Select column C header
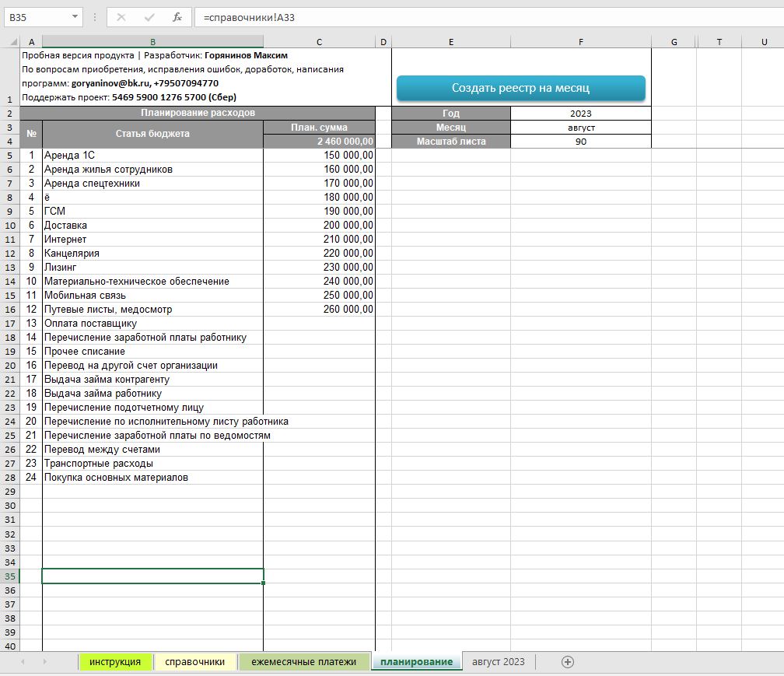Image resolution: width=784 pixels, height=676 pixels. 319,42
